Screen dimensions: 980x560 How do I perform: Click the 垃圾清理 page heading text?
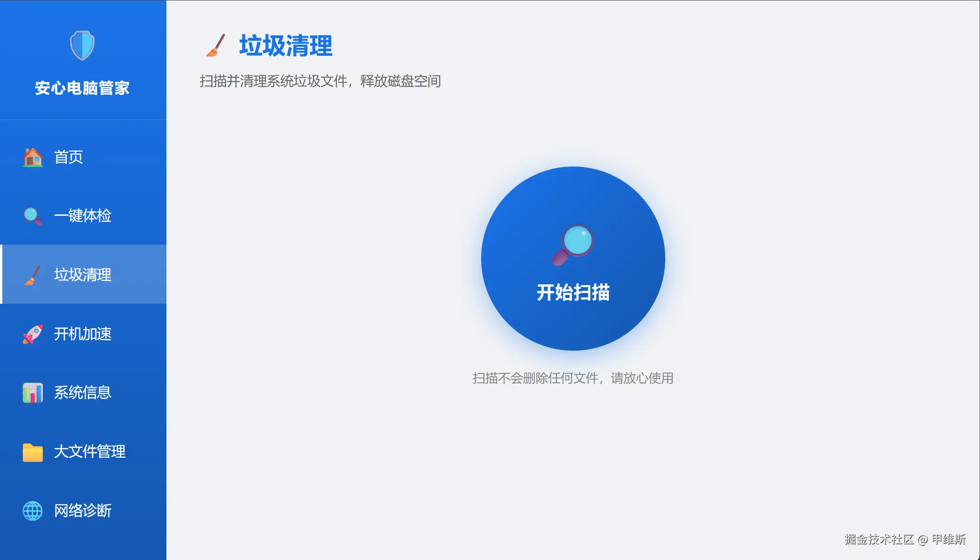pos(285,46)
